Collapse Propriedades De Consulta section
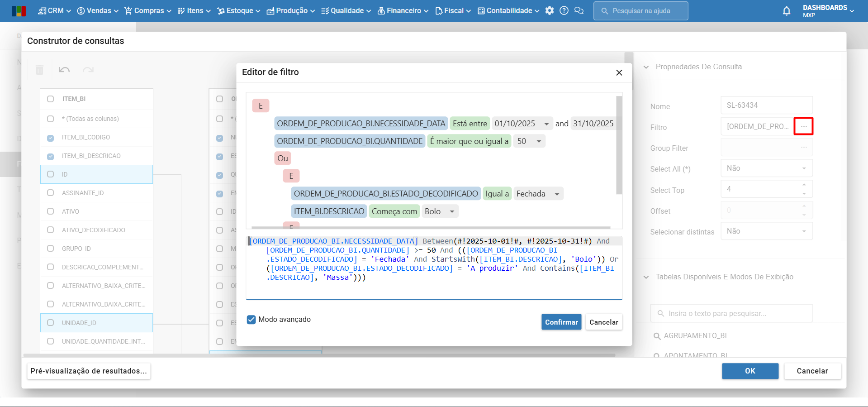Screen dimensions: 868x407 click(646, 67)
